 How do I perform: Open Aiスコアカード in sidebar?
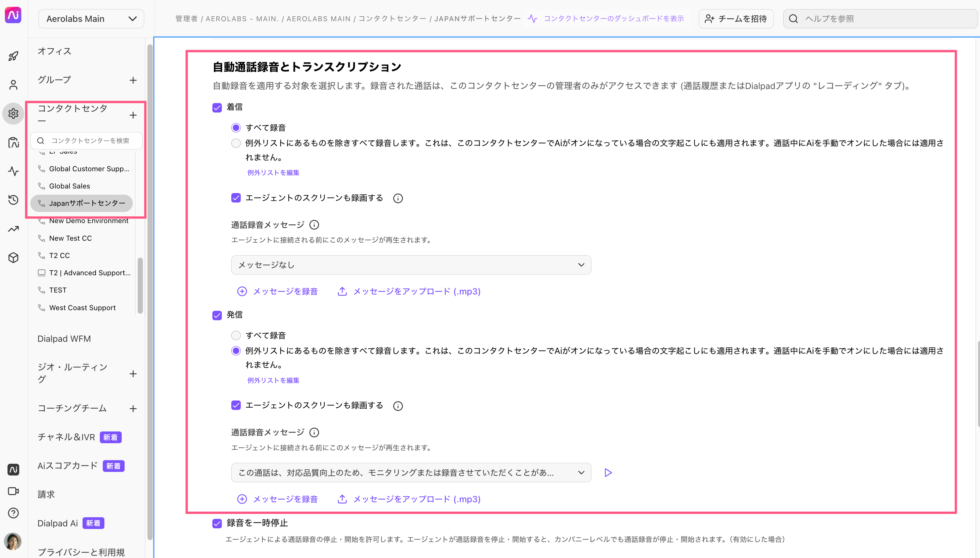coord(68,466)
